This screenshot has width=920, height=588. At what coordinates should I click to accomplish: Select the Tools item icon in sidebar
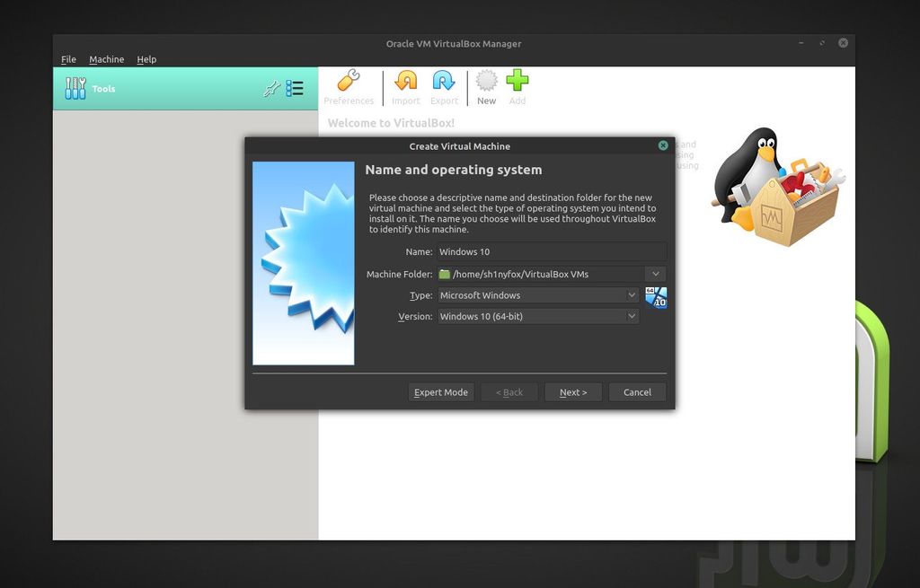pyautogui.click(x=75, y=89)
